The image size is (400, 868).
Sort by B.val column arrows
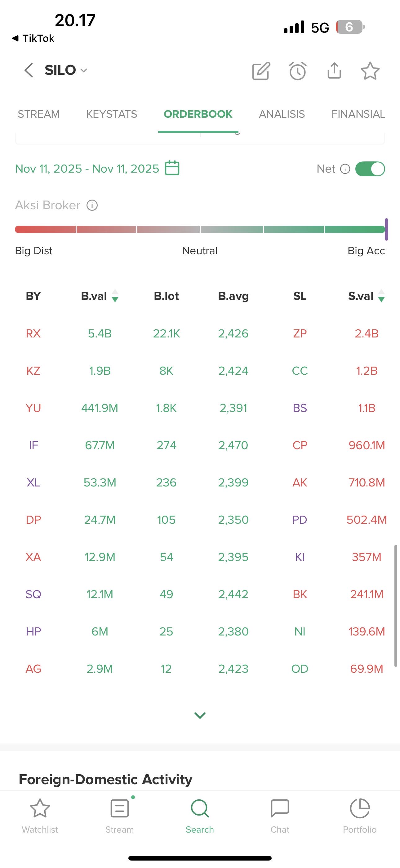[x=115, y=296]
